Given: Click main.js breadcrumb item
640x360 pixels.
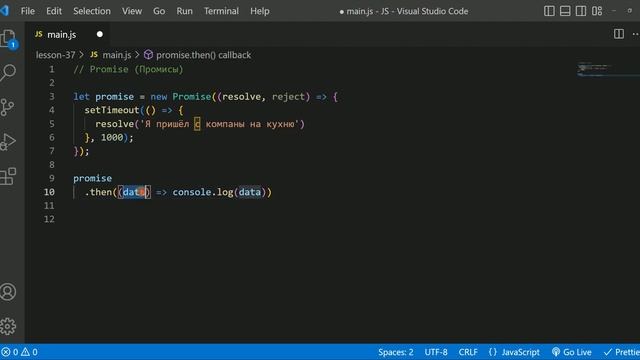Looking at the screenshot, I should pos(117,55).
